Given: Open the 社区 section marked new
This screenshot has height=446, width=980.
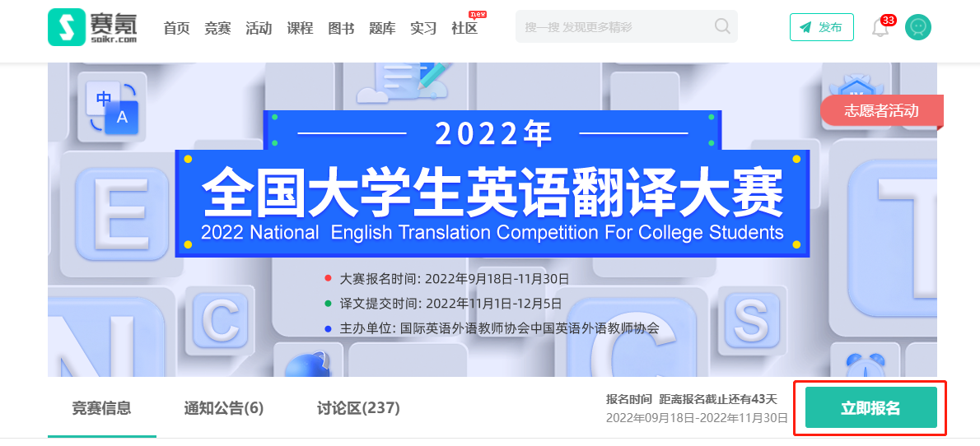Looking at the screenshot, I should pyautogui.click(x=464, y=28).
